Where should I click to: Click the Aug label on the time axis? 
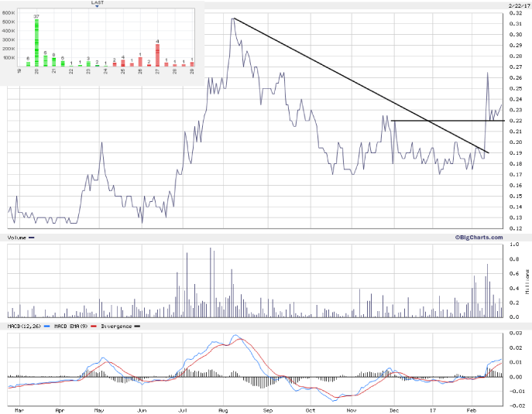225,406
